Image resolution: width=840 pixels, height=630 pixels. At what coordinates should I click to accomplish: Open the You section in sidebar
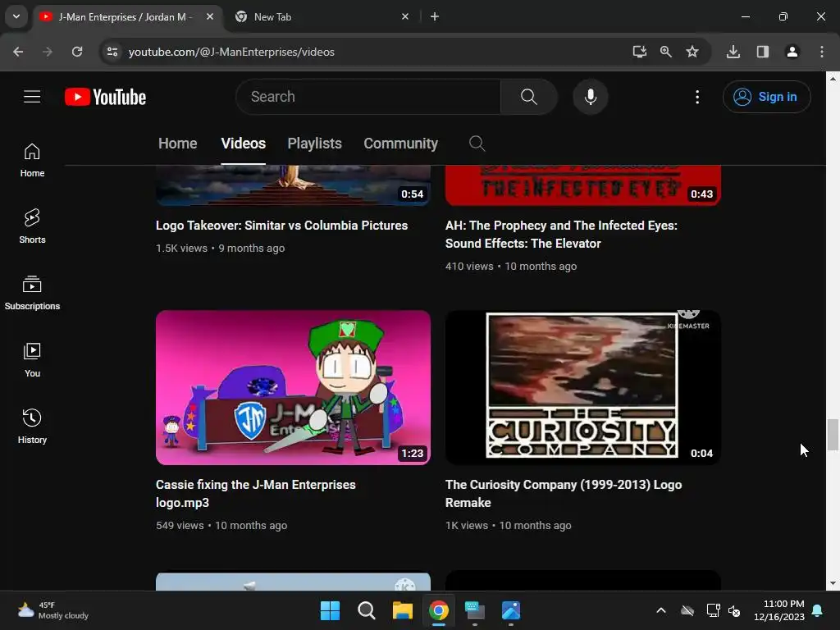coord(32,360)
